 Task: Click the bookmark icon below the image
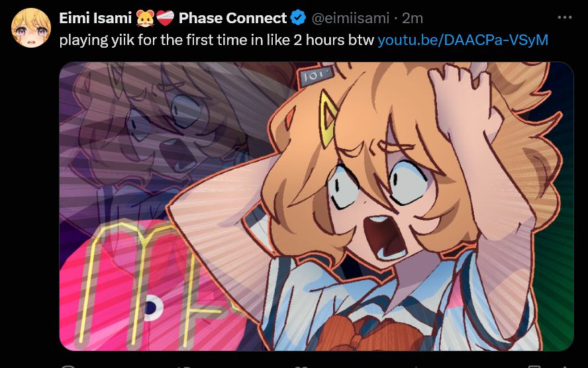(x=534, y=366)
